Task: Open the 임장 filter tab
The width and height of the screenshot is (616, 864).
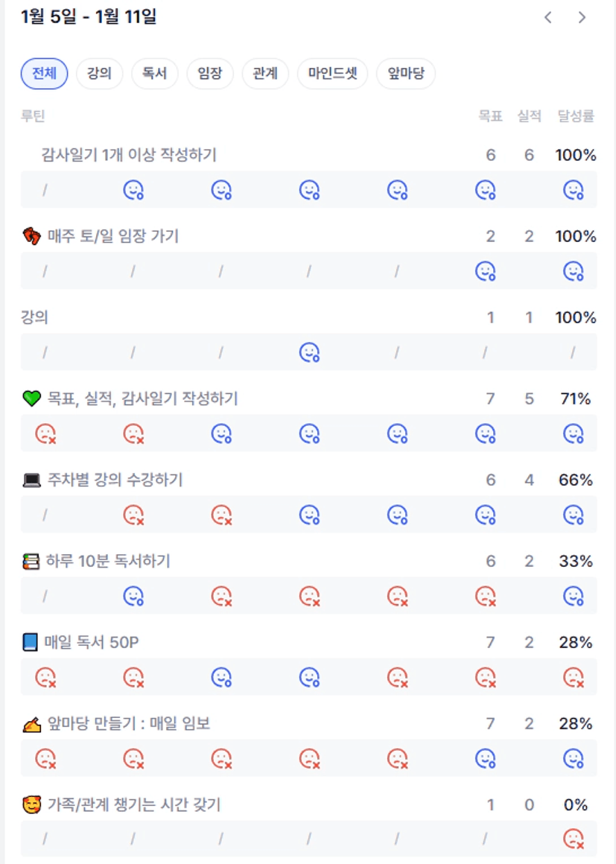Action: click(209, 74)
